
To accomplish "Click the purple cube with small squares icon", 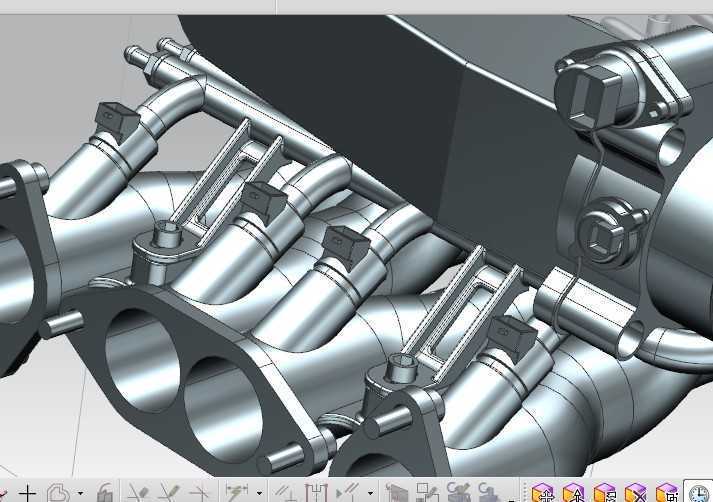I will [667, 493].
